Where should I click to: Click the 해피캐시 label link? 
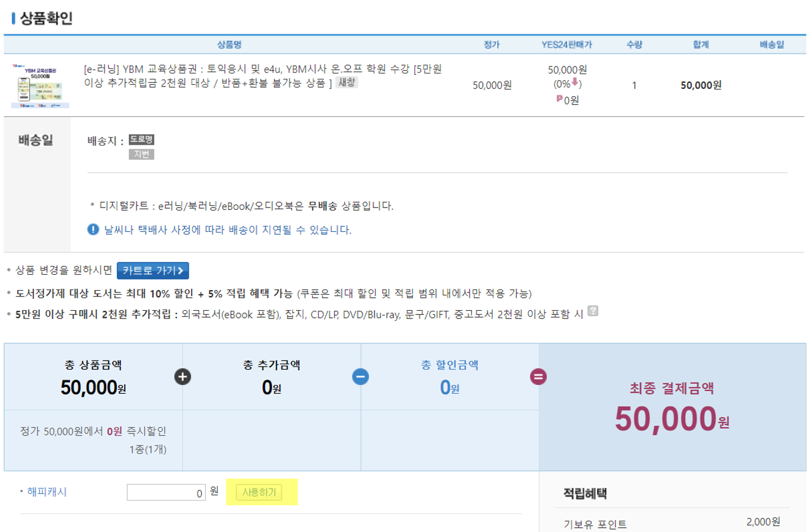point(47,492)
